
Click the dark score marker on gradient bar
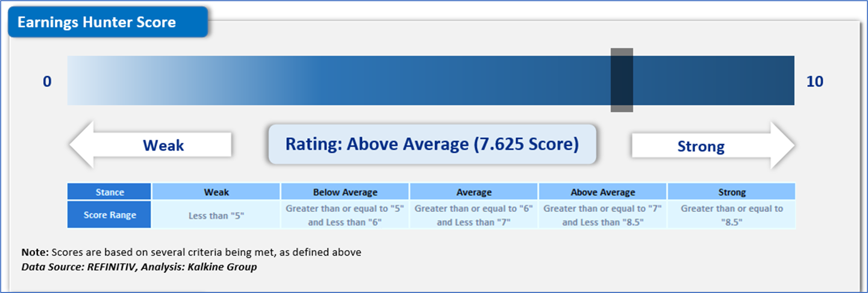pos(622,80)
